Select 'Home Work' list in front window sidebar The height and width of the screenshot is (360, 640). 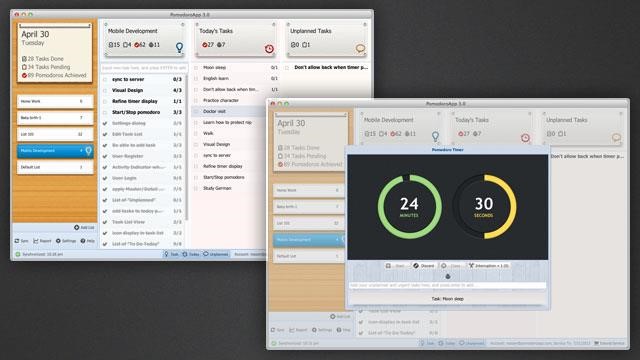(309, 190)
